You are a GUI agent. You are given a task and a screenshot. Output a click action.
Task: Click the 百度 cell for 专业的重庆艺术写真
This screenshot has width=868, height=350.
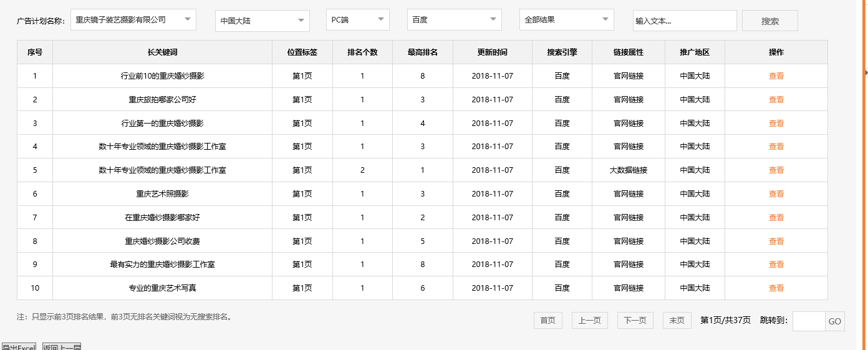562,288
